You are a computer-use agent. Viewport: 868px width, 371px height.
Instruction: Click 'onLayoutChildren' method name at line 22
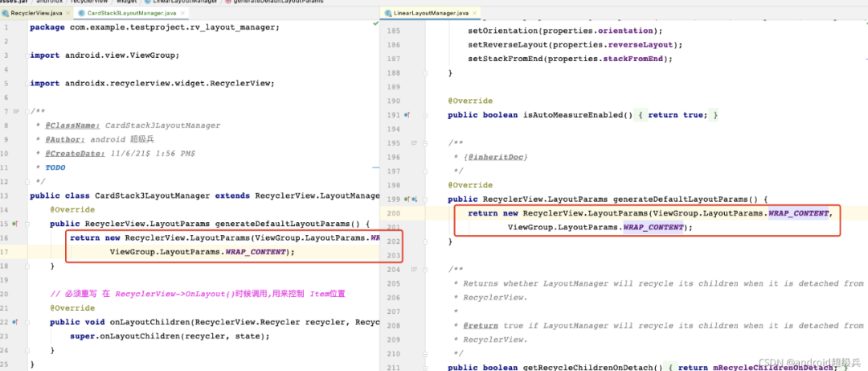tap(150, 322)
